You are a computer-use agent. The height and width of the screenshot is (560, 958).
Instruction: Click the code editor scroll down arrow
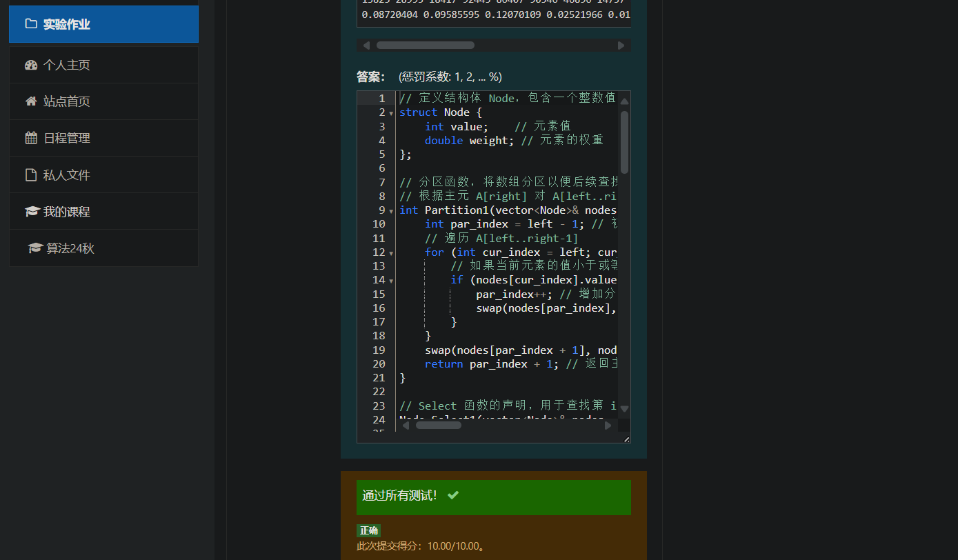point(624,408)
